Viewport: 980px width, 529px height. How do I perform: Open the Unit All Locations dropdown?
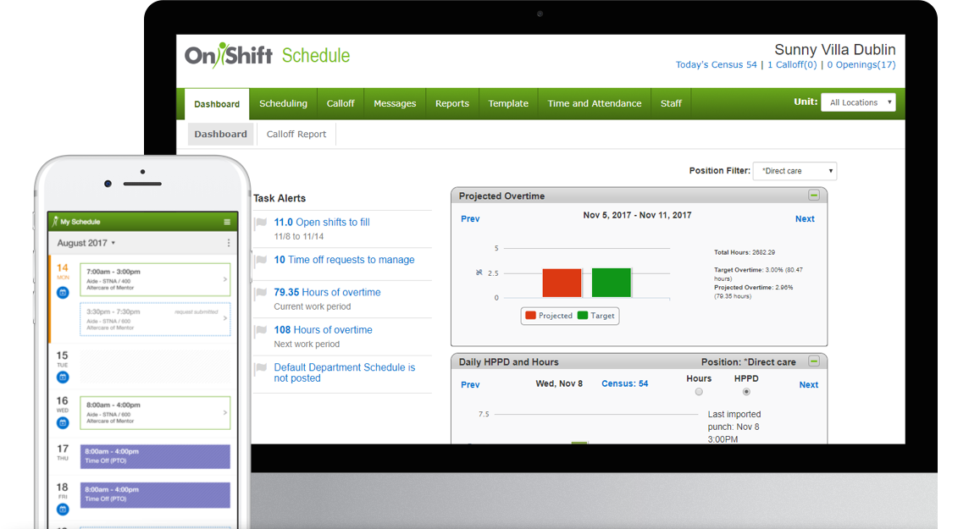pyautogui.click(x=857, y=102)
